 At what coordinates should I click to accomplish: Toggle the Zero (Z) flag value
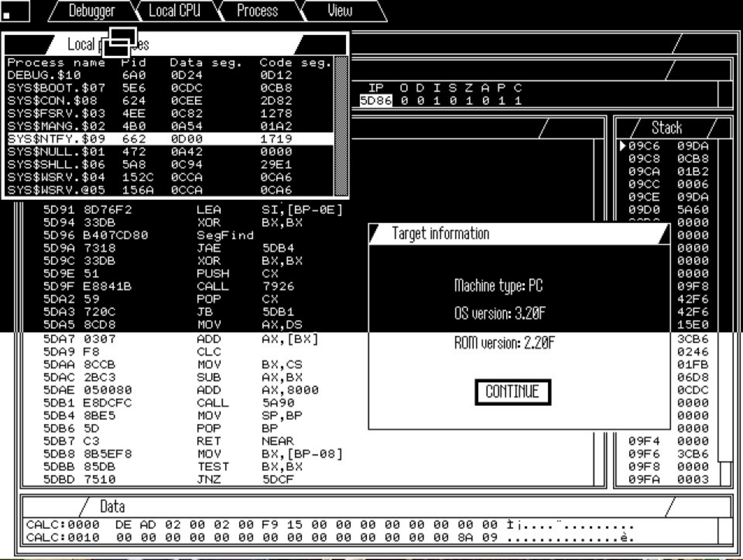click(x=469, y=101)
